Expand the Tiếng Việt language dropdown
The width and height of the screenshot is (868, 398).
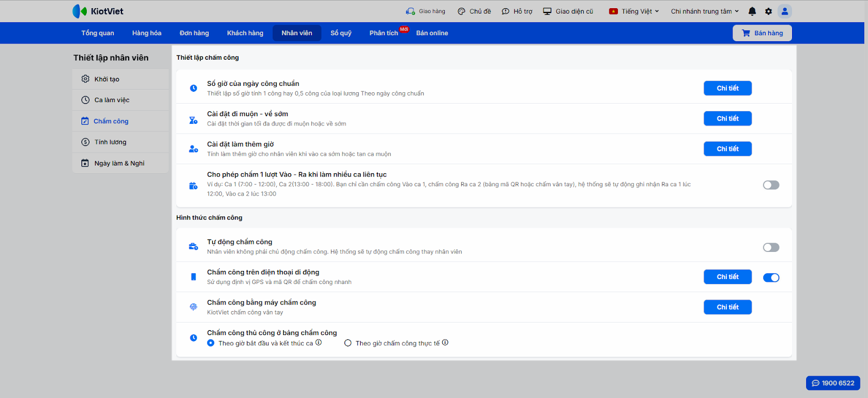(x=634, y=11)
